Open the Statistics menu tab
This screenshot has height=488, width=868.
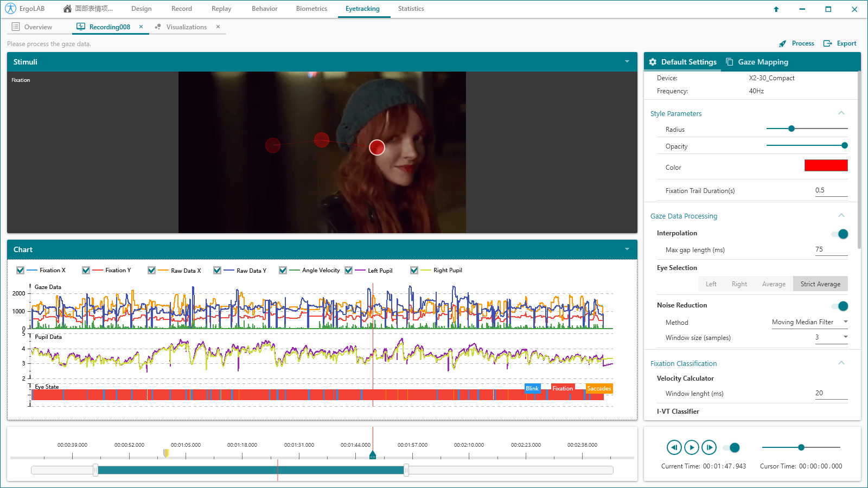click(x=411, y=9)
